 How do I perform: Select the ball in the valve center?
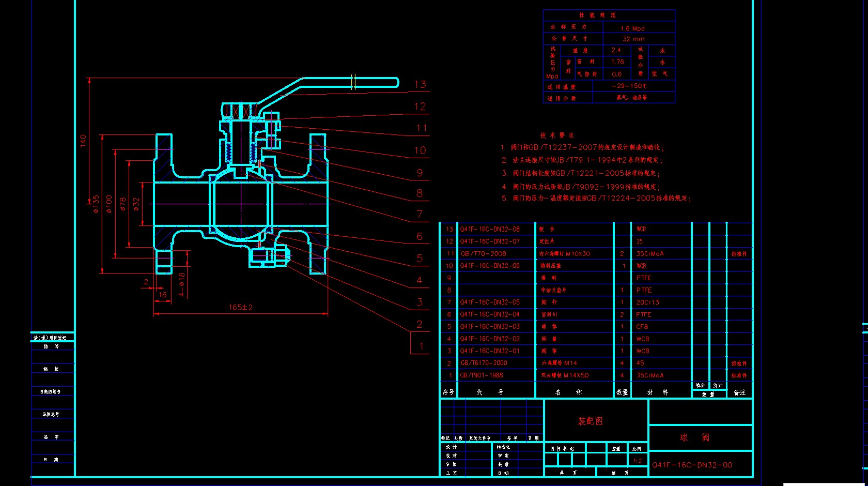[x=241, y=204]
